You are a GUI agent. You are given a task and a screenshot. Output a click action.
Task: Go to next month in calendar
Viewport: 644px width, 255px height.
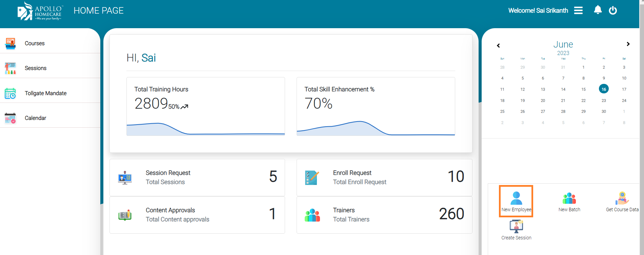coord(628,44)
